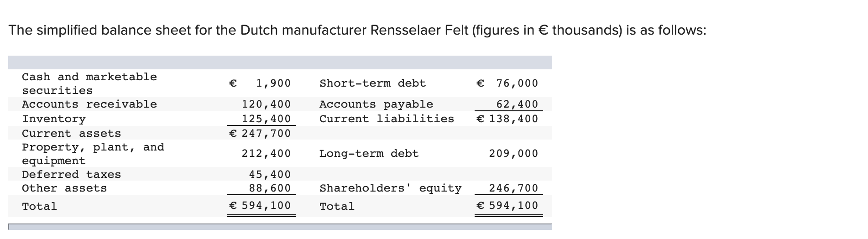This screenshot has width=868, height=239.
Task: Click the Other assets value 88,600
Action: (x=270, y=188)
